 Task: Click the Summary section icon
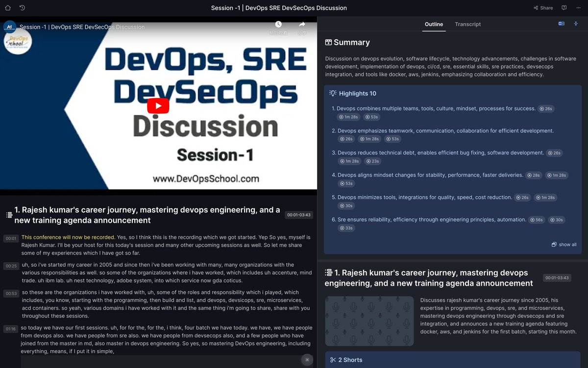tap(328, 43)
